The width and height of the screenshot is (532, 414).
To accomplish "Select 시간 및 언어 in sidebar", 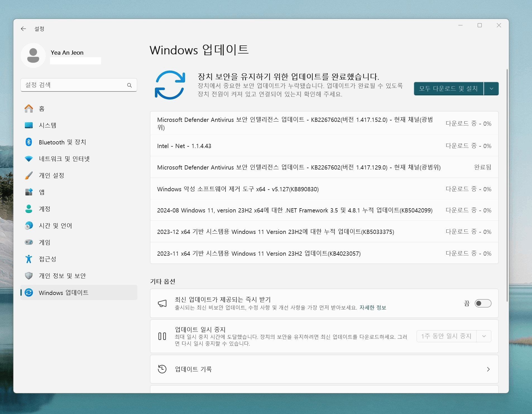I will click(79, 226).
